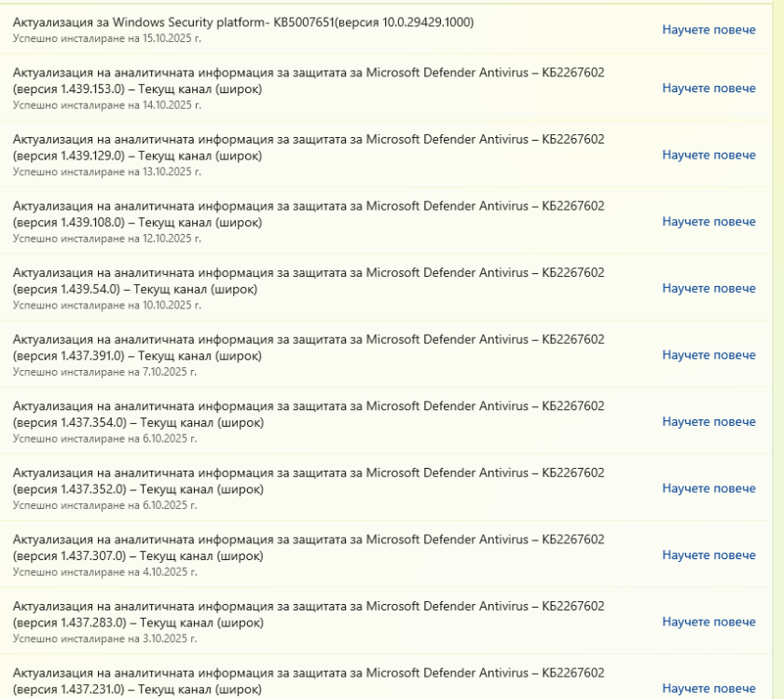Click 'Научете повече' next to version 1.437.307.0
This screenshot has height=699, width=784.
(x=708, y=555)
